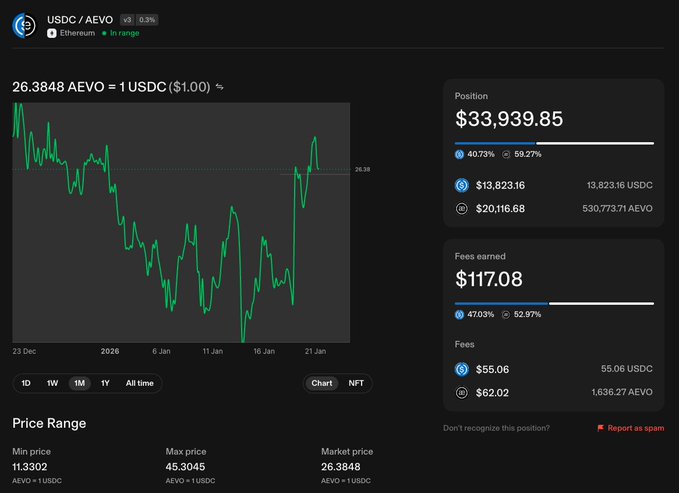The image size is (679, 493).
Task: Set the time range to 1D
Action: coord(26,383)
